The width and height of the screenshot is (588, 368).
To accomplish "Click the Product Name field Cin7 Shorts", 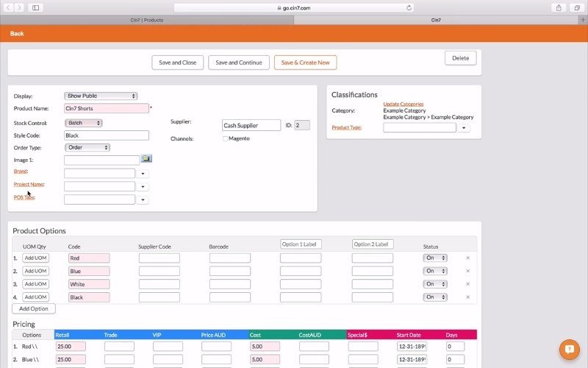I will click(107, 108).
